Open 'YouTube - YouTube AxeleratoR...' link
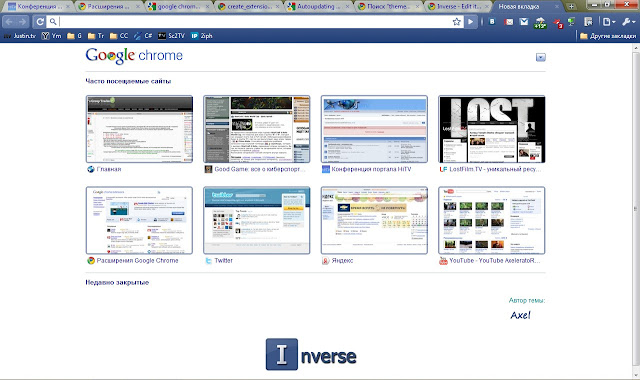Screen dimensions: 640x380 pyautogui.click(x=495, y=260)
